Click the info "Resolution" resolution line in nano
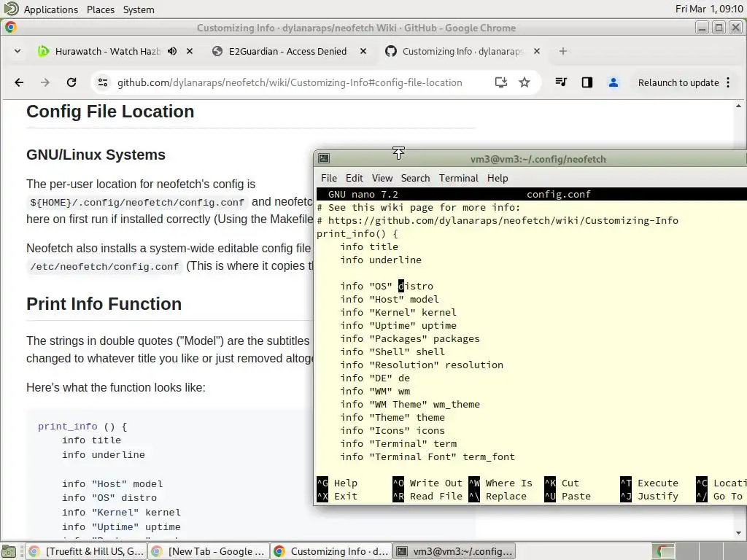 click(422, 365)
